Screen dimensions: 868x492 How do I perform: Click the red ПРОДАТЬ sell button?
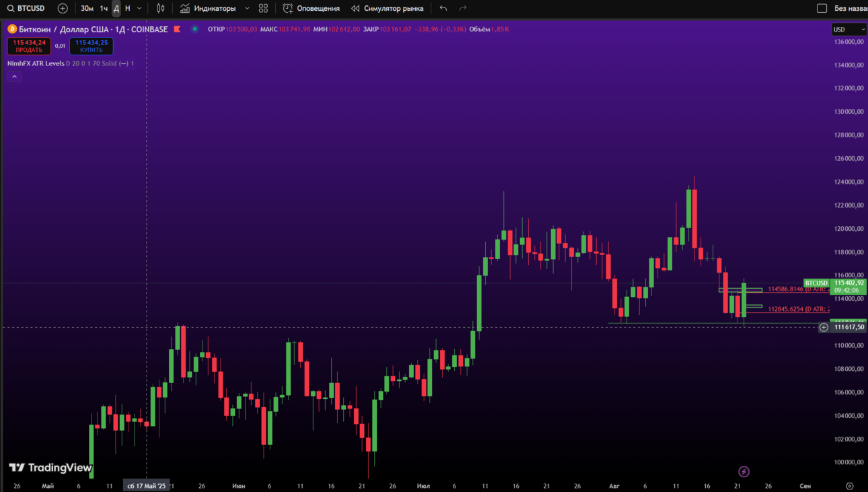click(x=29, y=46)
